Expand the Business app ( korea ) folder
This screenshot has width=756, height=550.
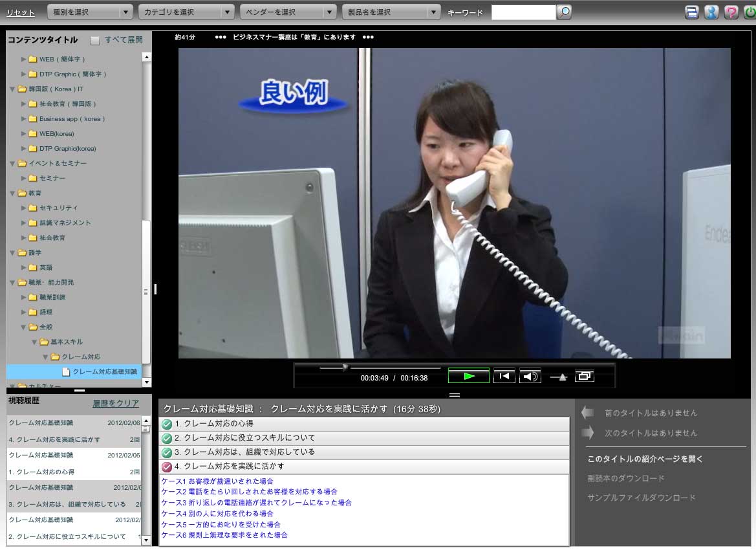coord(23,118)
